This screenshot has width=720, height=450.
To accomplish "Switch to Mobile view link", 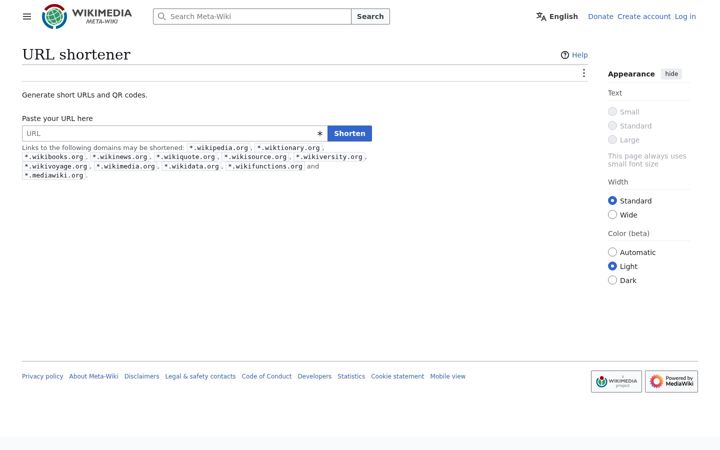I will pyautogui.click(x=448, y=377).
